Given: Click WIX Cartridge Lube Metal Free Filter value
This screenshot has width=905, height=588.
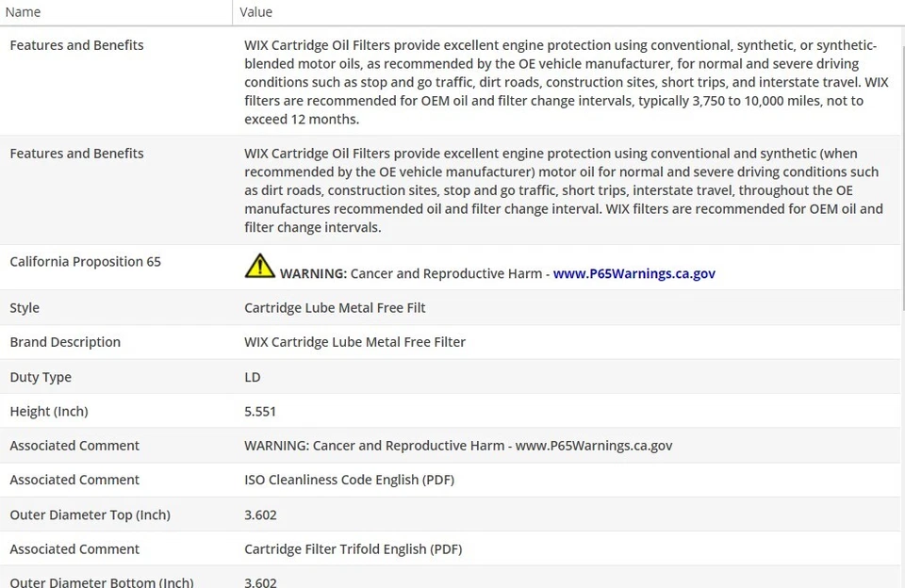Looking at the screenshot, I should 355,342.
